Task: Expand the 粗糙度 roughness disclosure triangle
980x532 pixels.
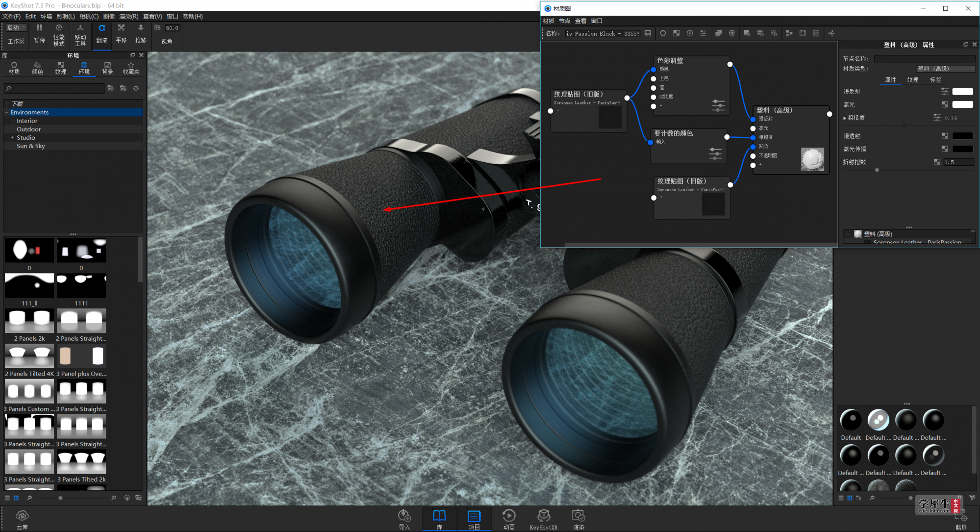Action: [844, 118]
